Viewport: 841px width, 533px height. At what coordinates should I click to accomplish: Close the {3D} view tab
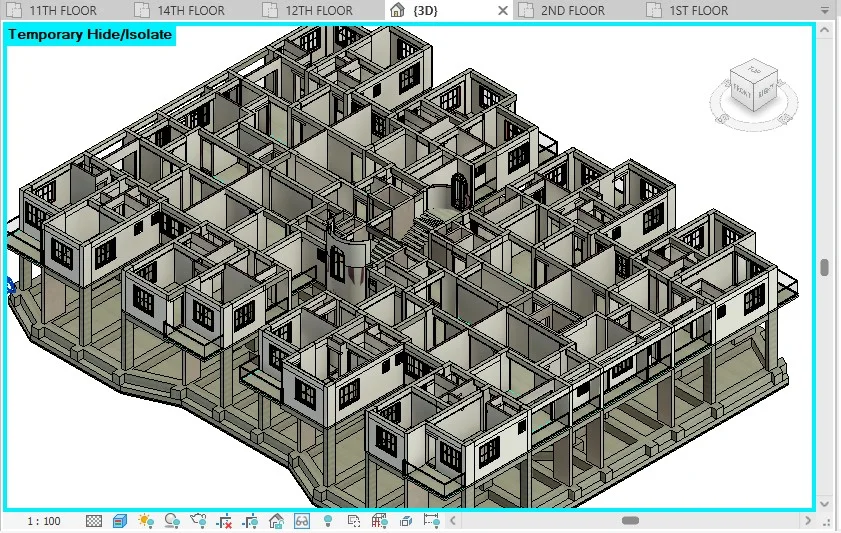coord(503,11)
